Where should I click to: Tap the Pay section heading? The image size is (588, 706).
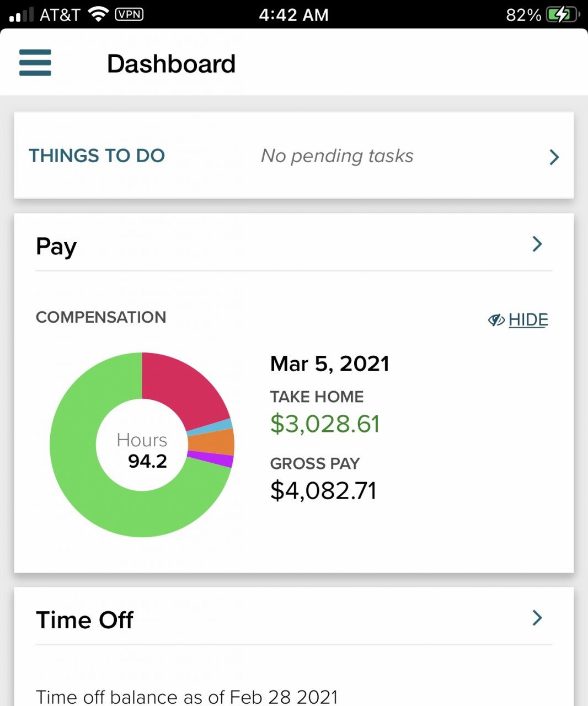(x=56, y=246)
